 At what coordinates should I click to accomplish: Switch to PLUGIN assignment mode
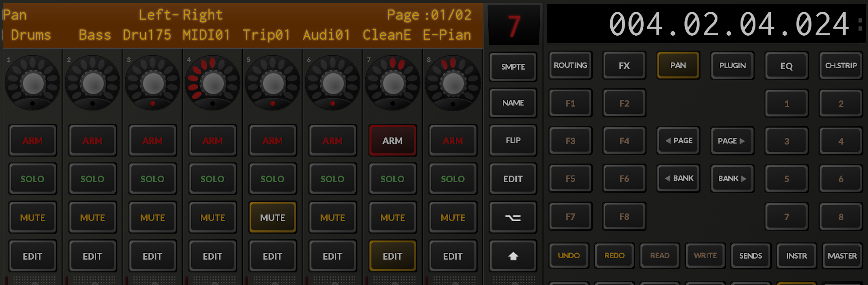(x=732, y=66)
